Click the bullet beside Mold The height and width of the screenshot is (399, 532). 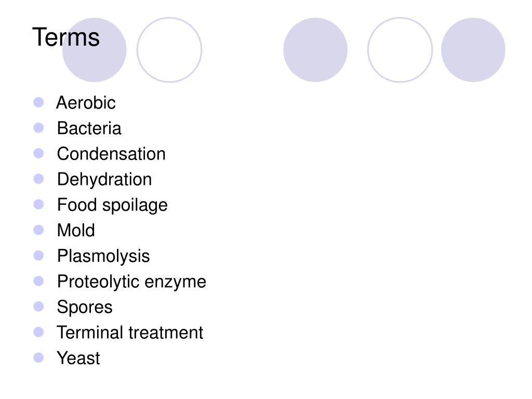pos(38,230)
